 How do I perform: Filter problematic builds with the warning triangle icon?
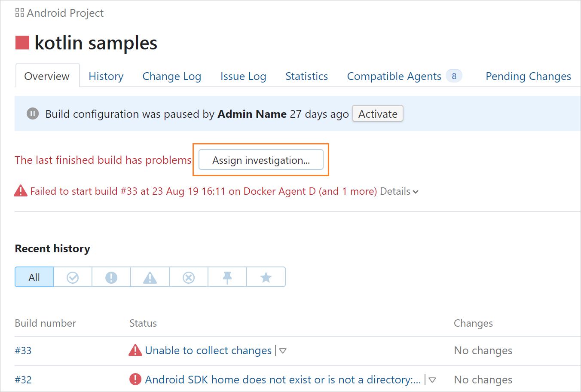point(150,277)
